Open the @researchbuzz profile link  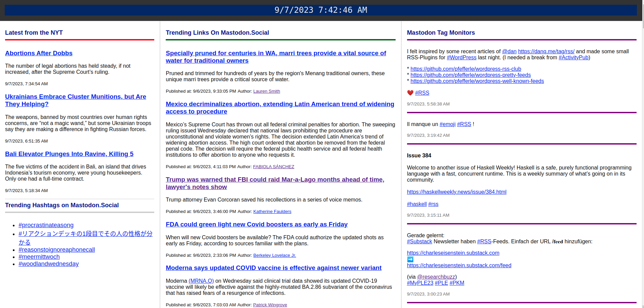436,277
